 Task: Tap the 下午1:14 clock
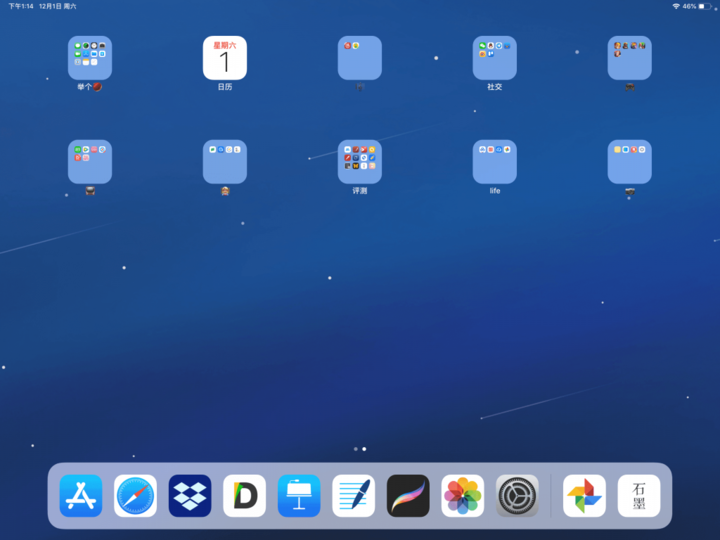click(21, 6)
